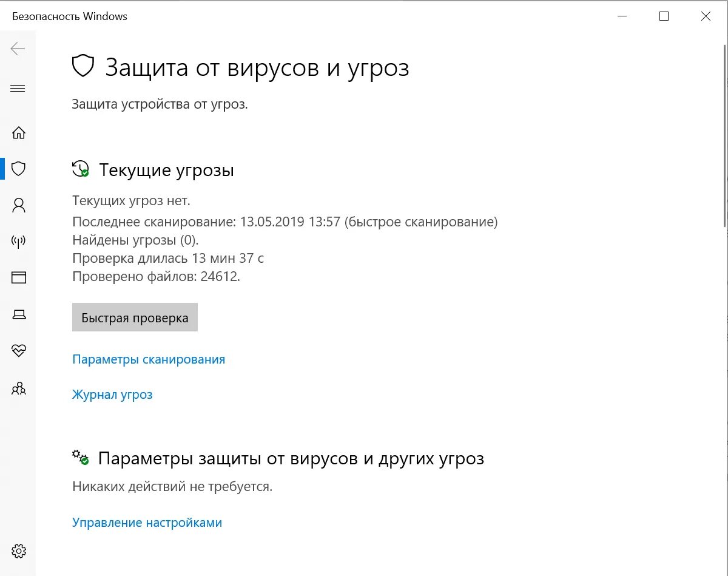Open Device security laptop icon
Image resolution: width=728 pixels, height=576 pixels.
19,314
